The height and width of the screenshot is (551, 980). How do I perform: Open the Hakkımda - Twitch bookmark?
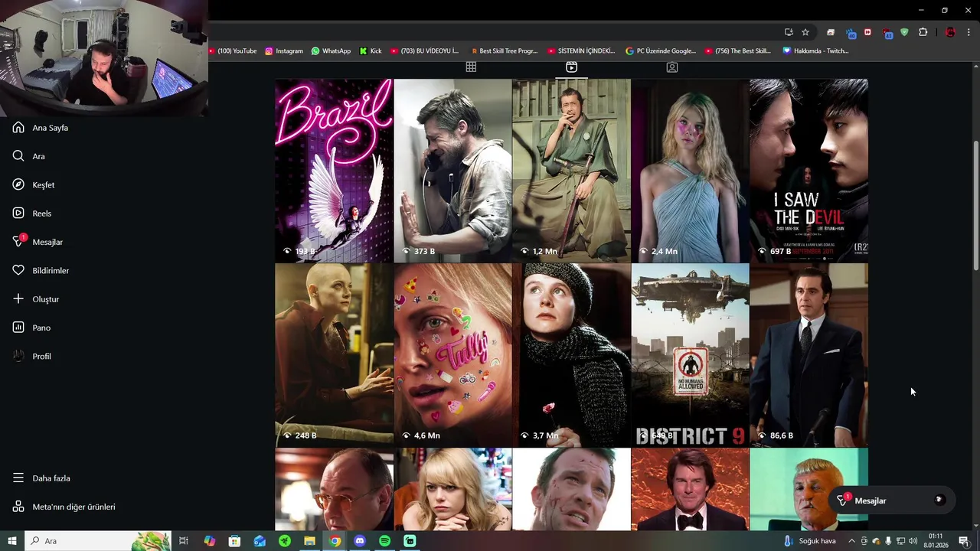pos(815,51)
